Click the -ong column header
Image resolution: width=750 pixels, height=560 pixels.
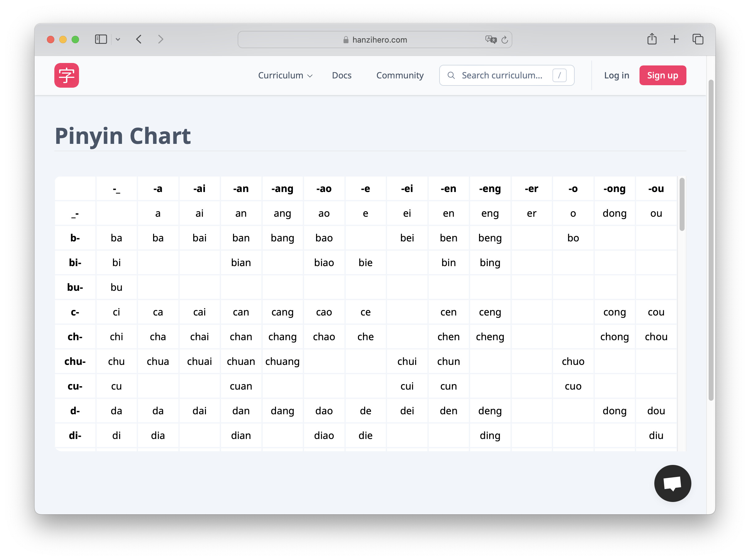[615, 189]
